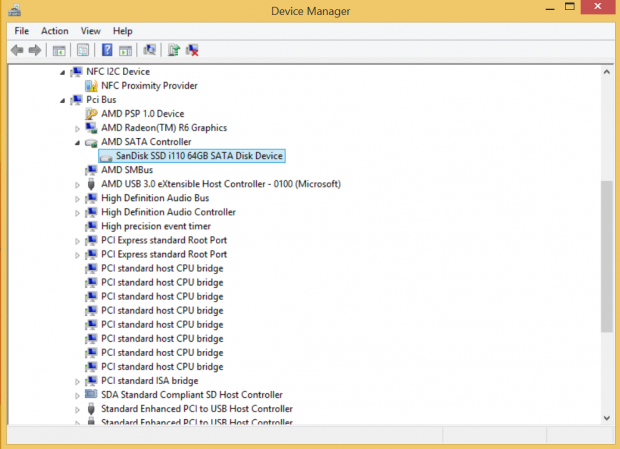The width and height of the screenshot is (620, 449).
Task: Click the SanDisk SSD disk drive icon
Action: 106,157
